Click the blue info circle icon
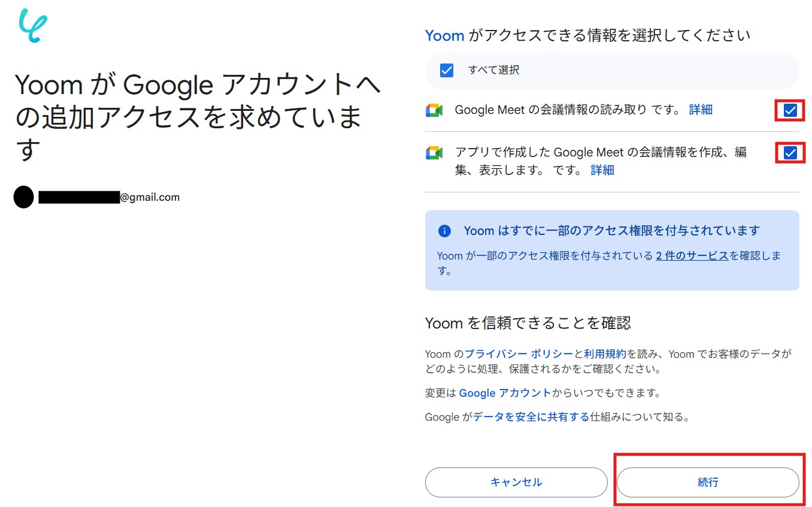The image size is (812, 507). coord(444,231)
